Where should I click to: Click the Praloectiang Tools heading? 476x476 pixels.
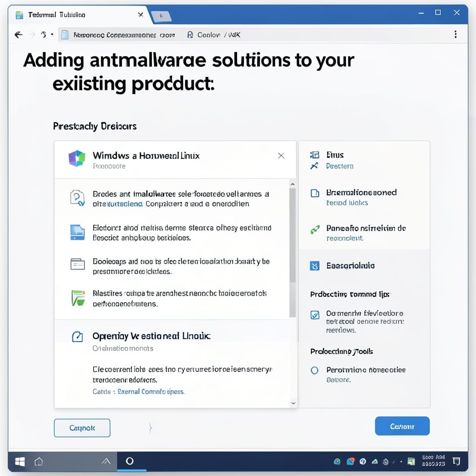(x=342, y=351)
